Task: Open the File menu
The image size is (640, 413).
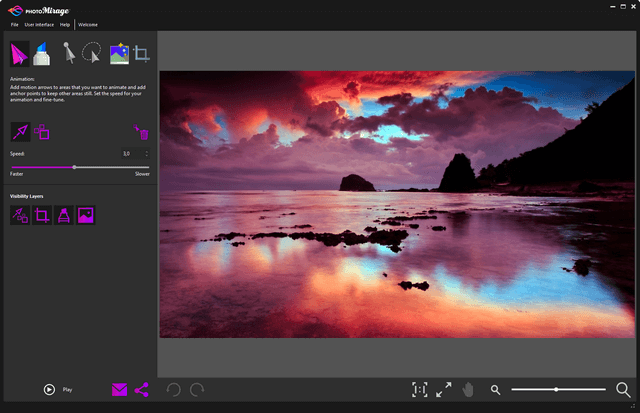Action: pyautogui.click(x=14, y=24)
